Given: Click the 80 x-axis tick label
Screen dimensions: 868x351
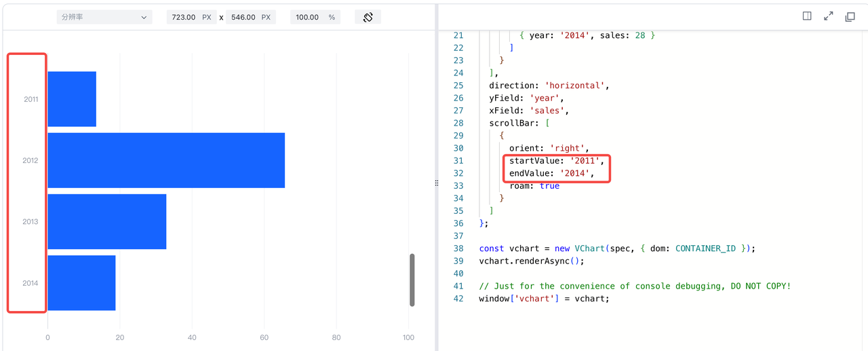Looking at the screenshot, I should coord(336,337).
